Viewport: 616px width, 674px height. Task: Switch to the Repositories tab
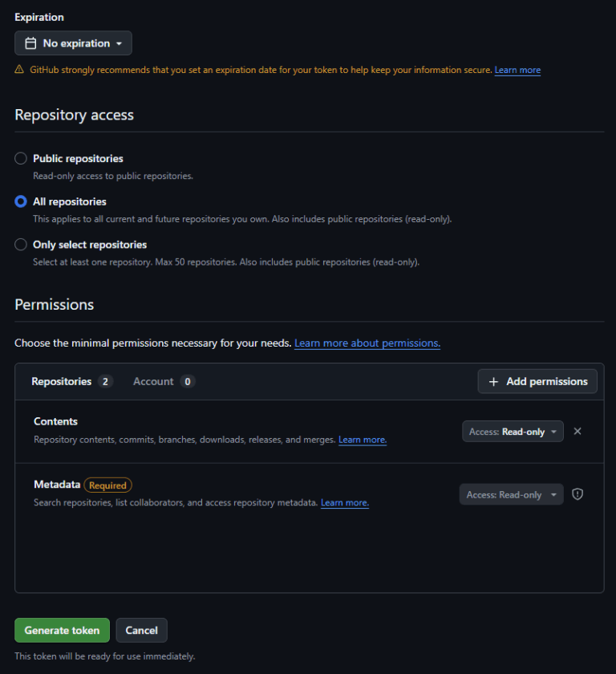pyautogui.click(x=62, y=381)
